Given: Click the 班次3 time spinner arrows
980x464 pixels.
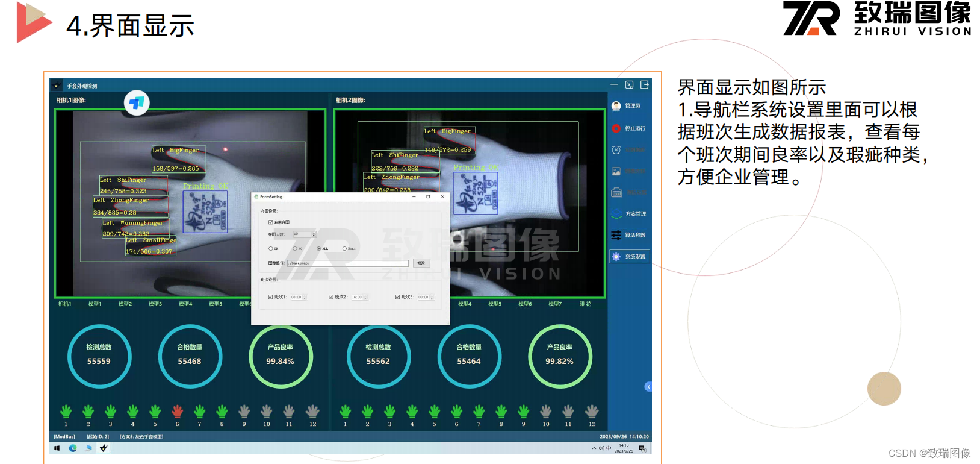Looking at the screenshot, I should (x=432, y=297).
